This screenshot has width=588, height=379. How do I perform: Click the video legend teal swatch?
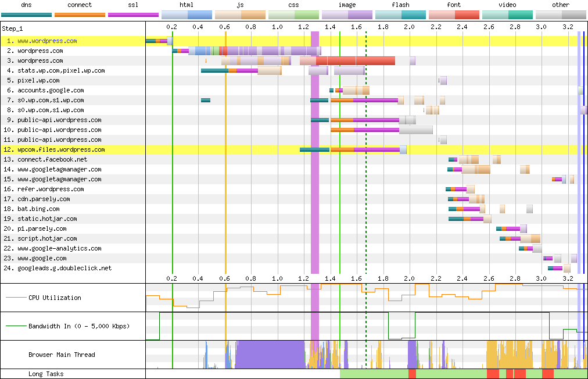click(x=507, y=15)
